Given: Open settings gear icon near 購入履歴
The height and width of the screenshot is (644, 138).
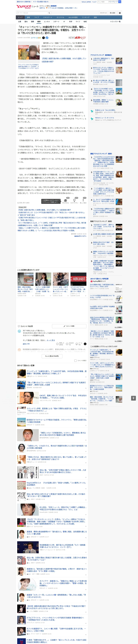Looking at the screenshot, I should 120,13.
